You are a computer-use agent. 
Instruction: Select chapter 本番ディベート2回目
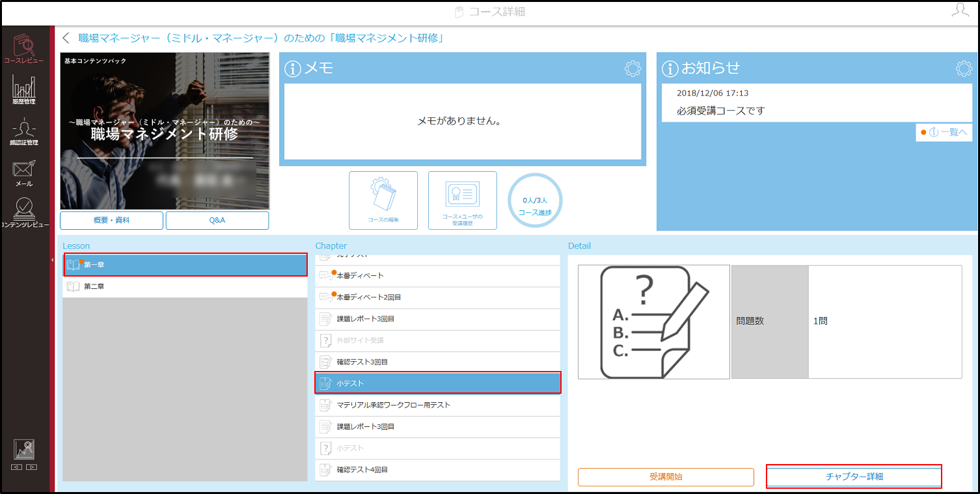(438, 297)
